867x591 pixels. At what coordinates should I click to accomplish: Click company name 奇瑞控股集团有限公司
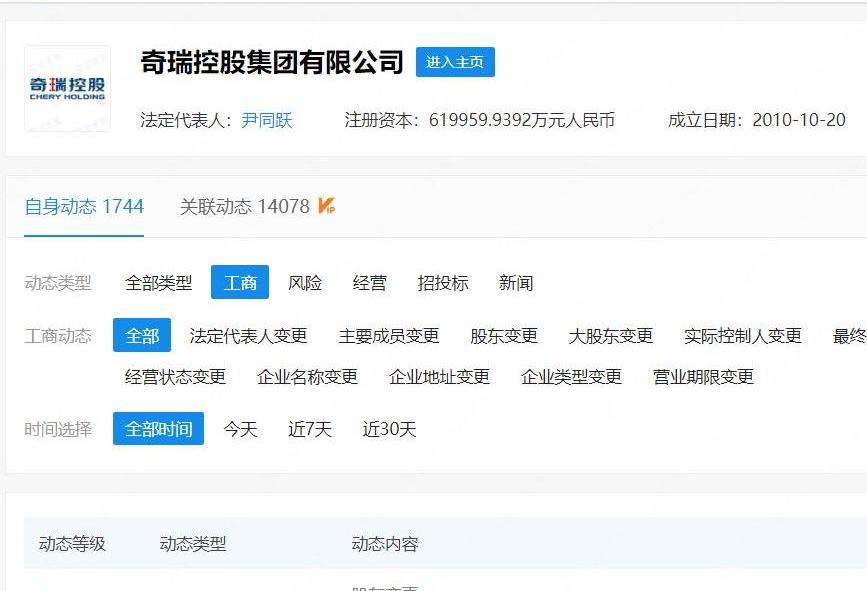point(272,62)
